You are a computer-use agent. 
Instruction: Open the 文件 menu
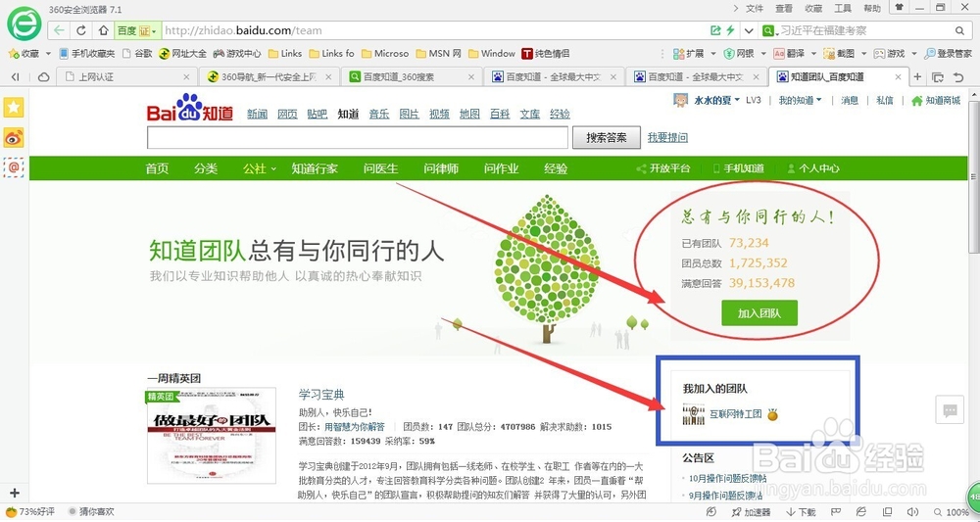(x=755, y=8)
